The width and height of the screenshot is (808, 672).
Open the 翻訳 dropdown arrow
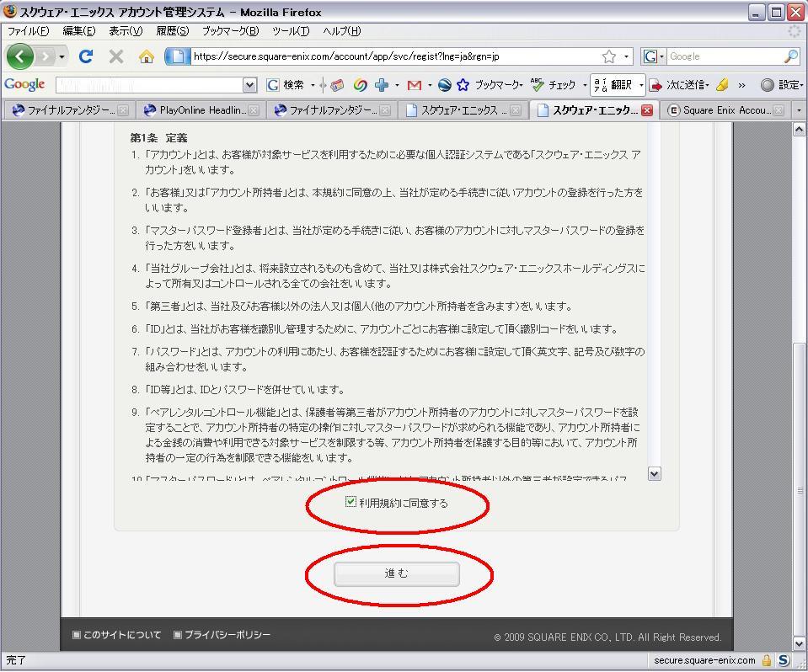click(641, 85)
